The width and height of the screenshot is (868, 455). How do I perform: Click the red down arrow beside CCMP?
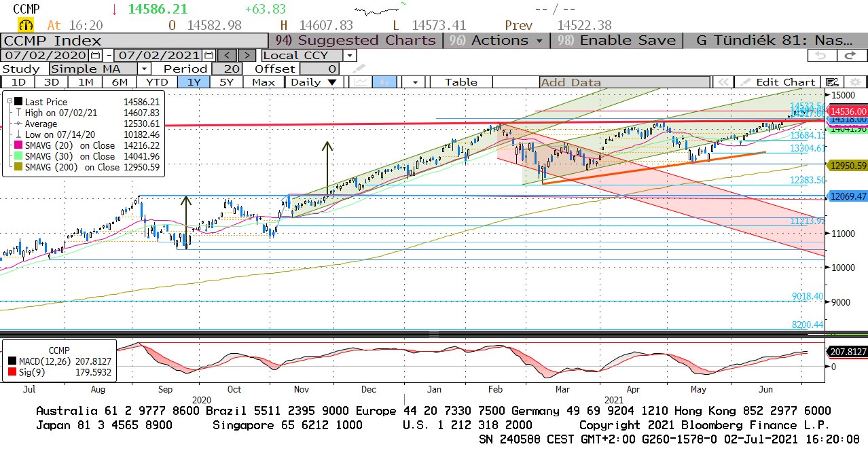click(115, 10)
